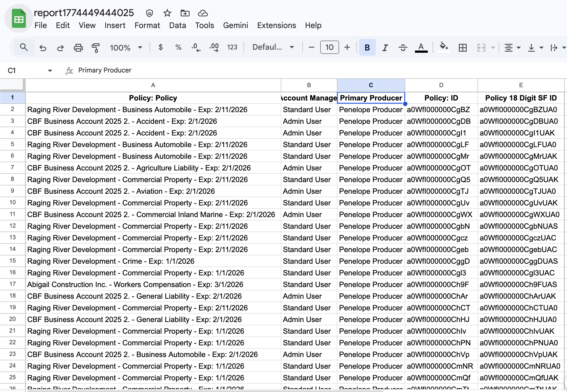Click the CBF Aviation Exp 2/1/2026 cell

tap(153, 191)
